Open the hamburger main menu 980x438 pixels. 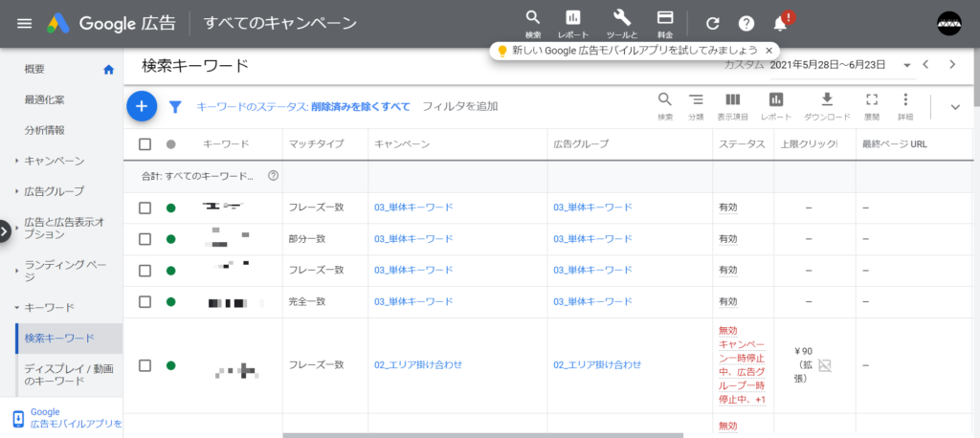(x=24, y=24)
